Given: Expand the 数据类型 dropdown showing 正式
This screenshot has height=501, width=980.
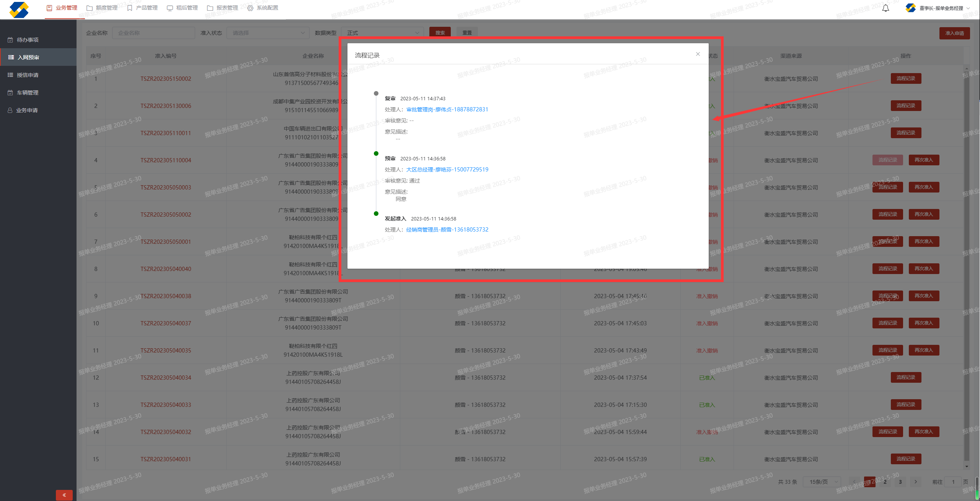Looking at the screenshot, I should click(382, 33).
